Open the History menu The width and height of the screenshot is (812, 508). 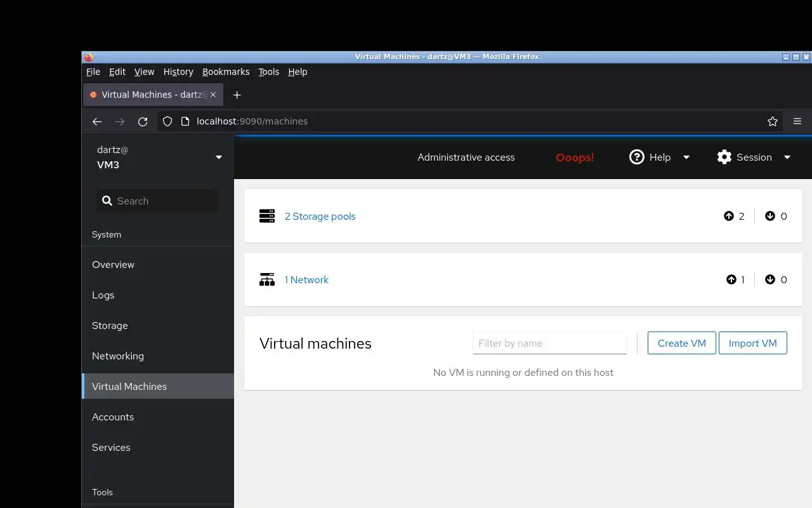pos(178,72)
